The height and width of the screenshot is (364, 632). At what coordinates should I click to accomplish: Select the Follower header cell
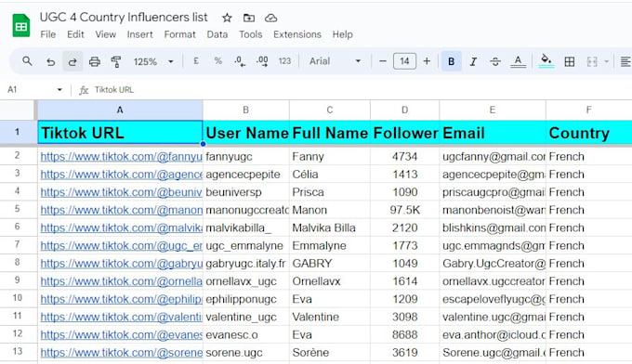(x=404, y=133)
